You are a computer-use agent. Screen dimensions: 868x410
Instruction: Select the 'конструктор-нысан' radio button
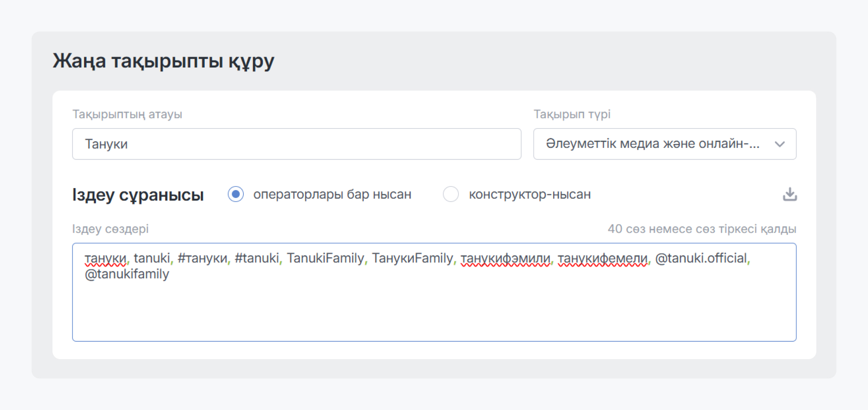(451, 194)
